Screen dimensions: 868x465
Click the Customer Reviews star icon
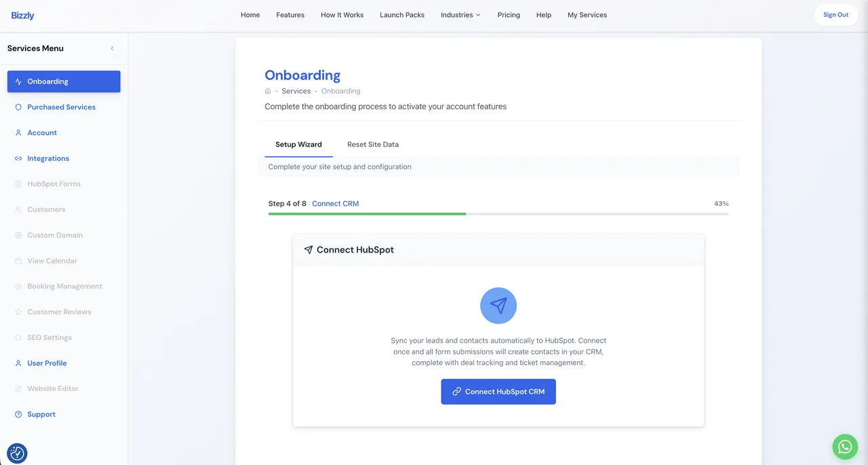tap(18, 312)
